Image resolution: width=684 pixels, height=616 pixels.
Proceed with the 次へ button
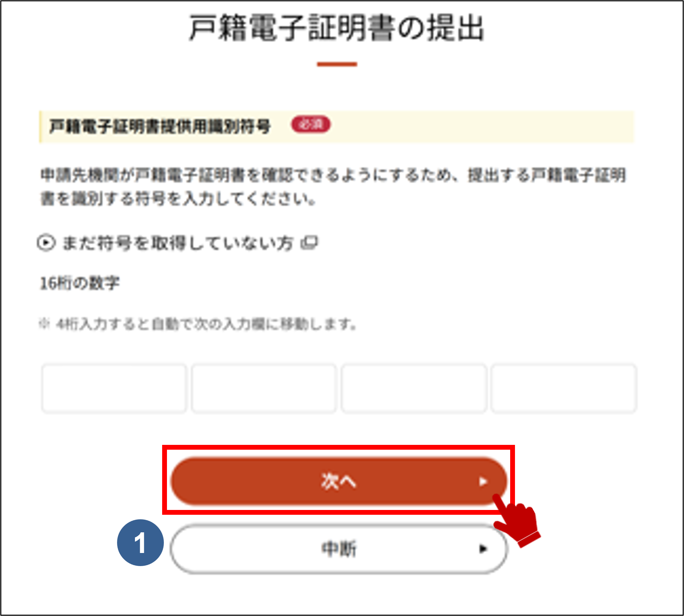tap(339, 481)
